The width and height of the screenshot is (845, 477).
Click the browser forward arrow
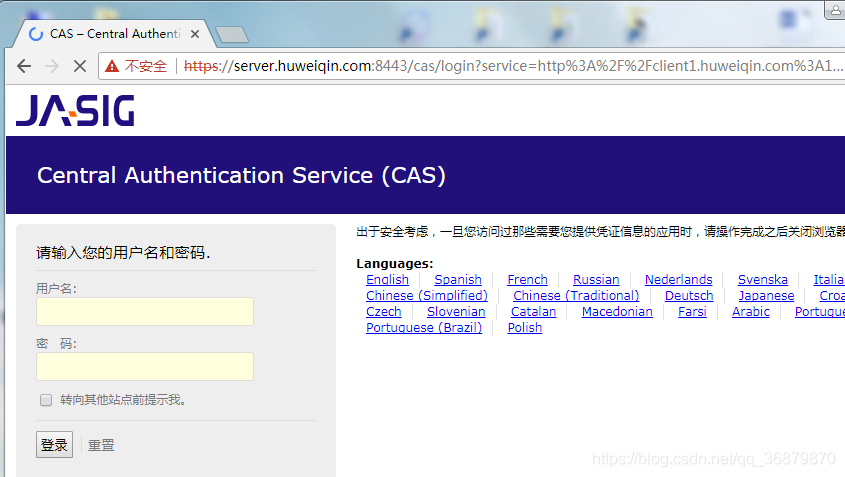click(52, 66)
